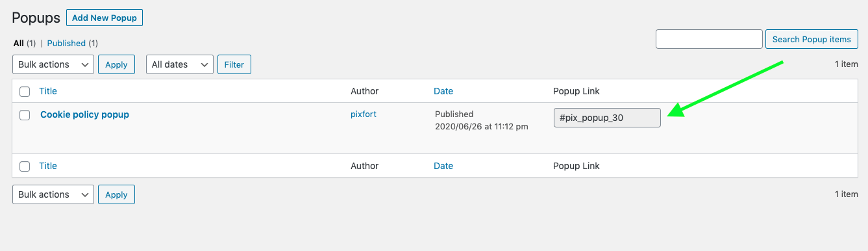868x251 pixels.
Task: Toggle the select-all checkbox in table footer
Action: tap(25, 166)
